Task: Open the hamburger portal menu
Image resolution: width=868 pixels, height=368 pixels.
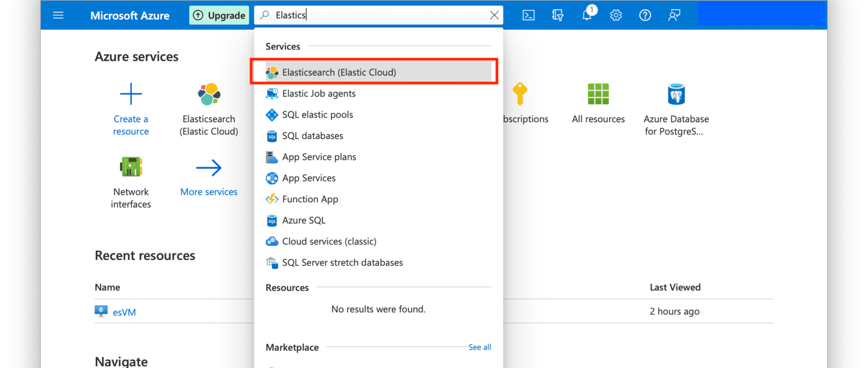Action: 58,15
